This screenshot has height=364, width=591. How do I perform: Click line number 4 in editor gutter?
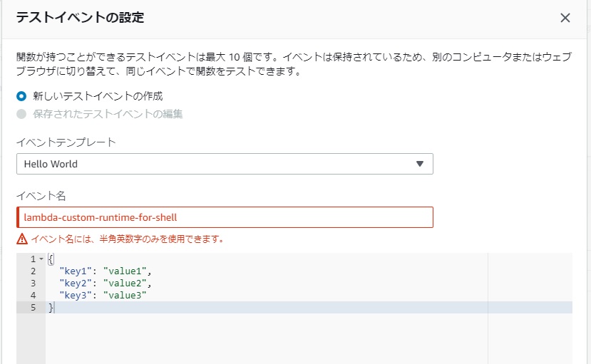(33, 295)
